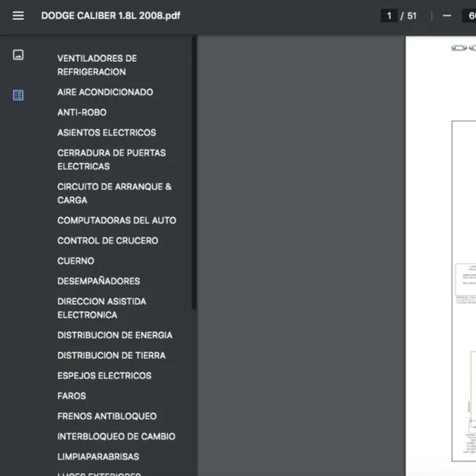This screenshot has width=476, height=476.
Task: Navigate to CIRCUITO DE ARRANQUE & CARGA
Action: (x=114, y=193)
